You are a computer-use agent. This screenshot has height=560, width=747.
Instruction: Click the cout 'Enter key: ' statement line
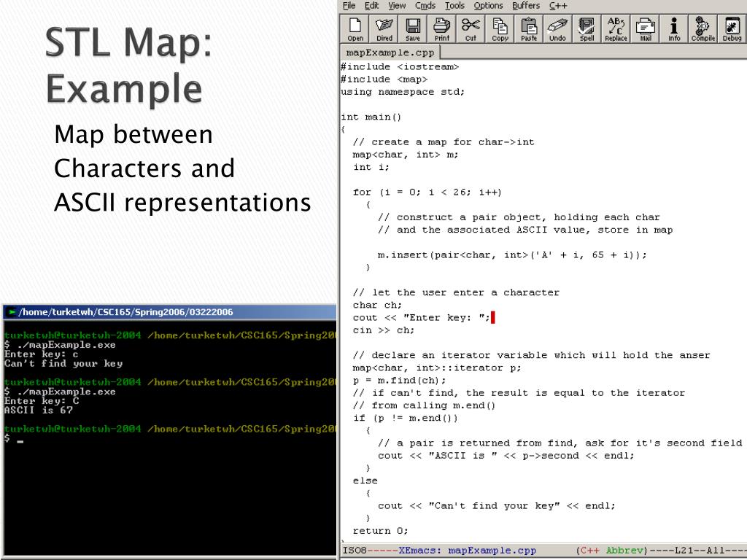(x=422, y=318)
